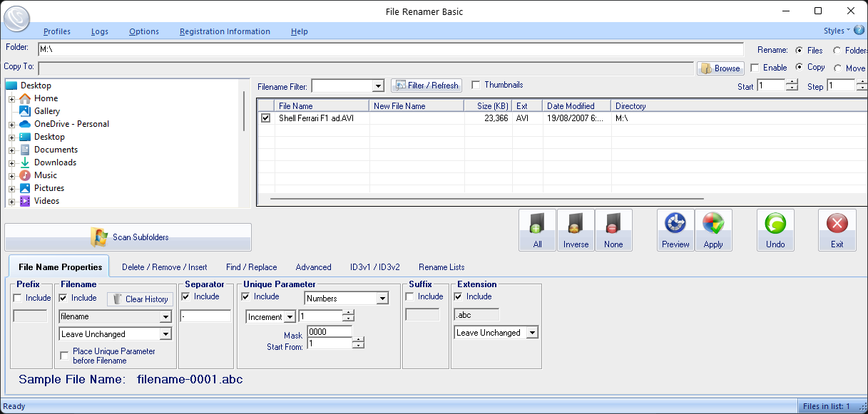Toggle the Unique Parameter Include checkbox
868x414 pixels.
(x=246, y=296)
